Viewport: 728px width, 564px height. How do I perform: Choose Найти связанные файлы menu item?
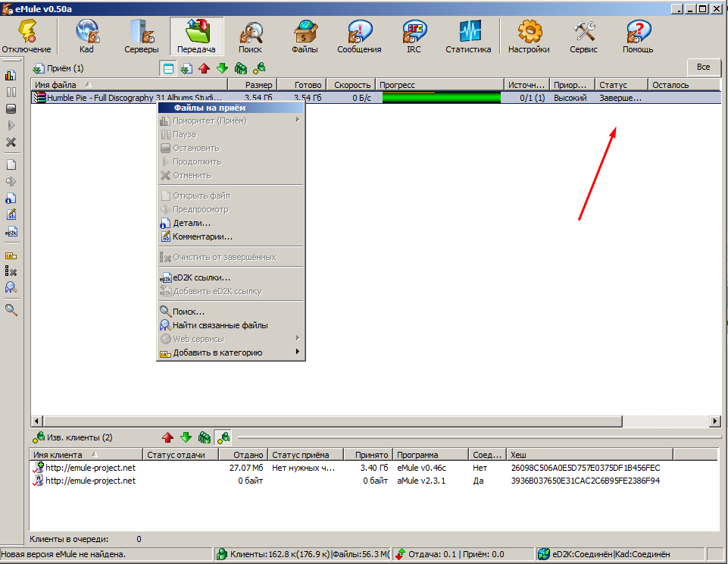coord(231,325)
